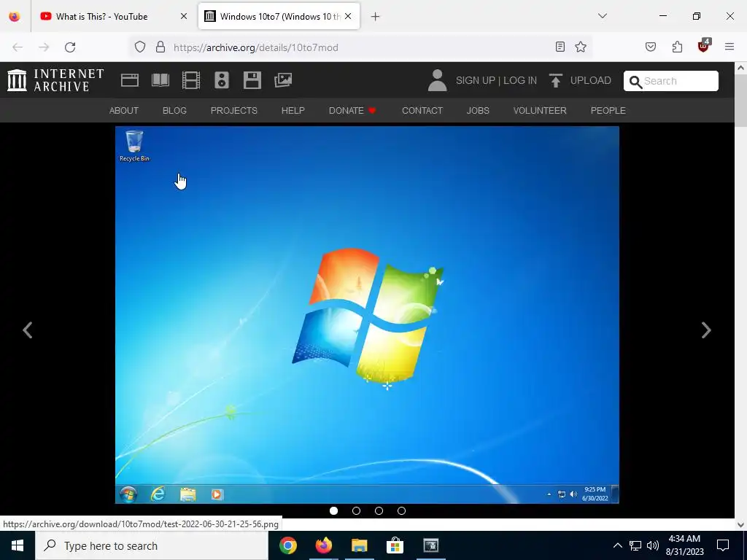Select the second carousel dot
The width and height of the screenshot is (747, 560).
click(x=356, y=510)
